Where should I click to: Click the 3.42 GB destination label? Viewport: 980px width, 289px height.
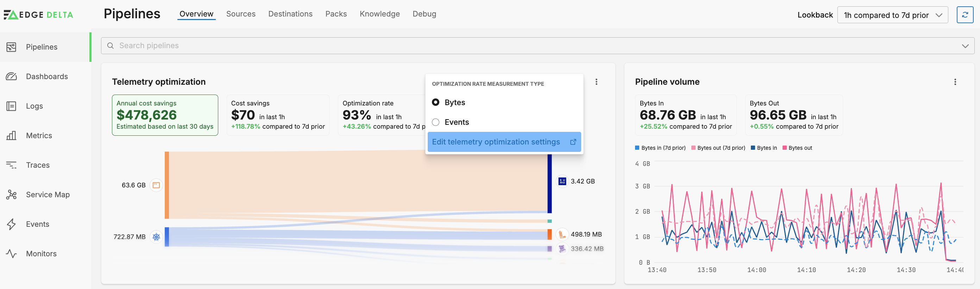pyautogui.click(x=583, y=181)
